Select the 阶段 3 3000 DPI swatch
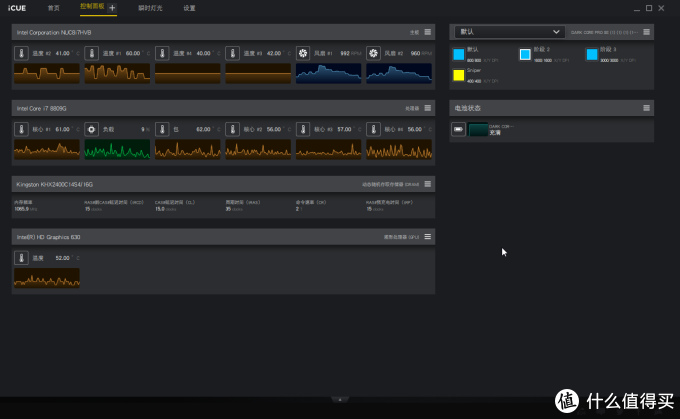Screen dimensions: 680x419 (592, 54)
